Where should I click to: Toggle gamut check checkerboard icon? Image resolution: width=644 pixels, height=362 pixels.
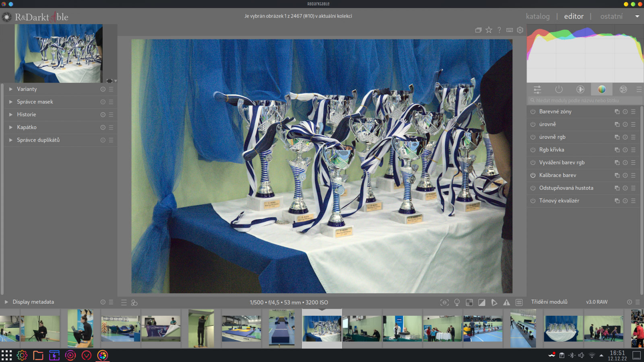(x=470, y=302)
